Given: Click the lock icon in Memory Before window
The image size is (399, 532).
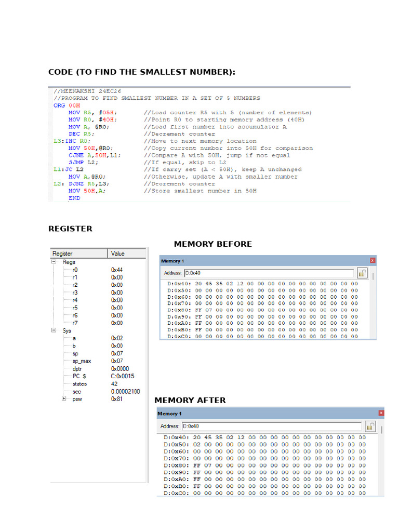Looking at the screenshot, I should 362,273.
